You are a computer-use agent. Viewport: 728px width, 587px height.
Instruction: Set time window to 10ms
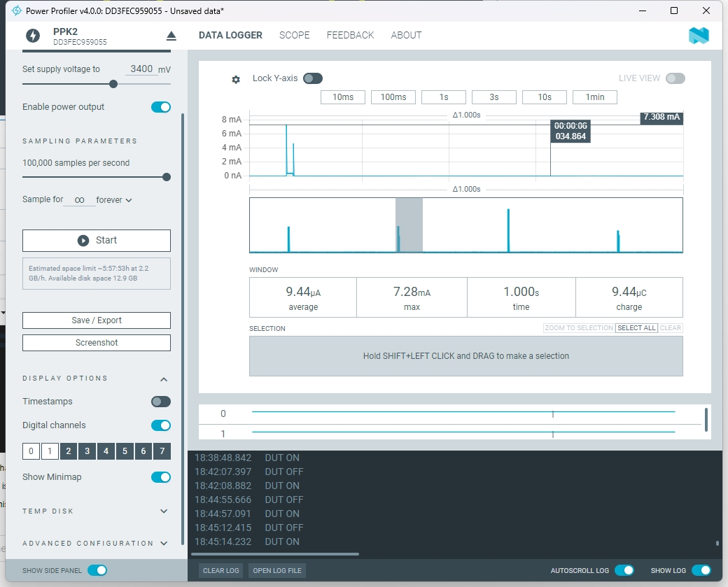point(343,97)
